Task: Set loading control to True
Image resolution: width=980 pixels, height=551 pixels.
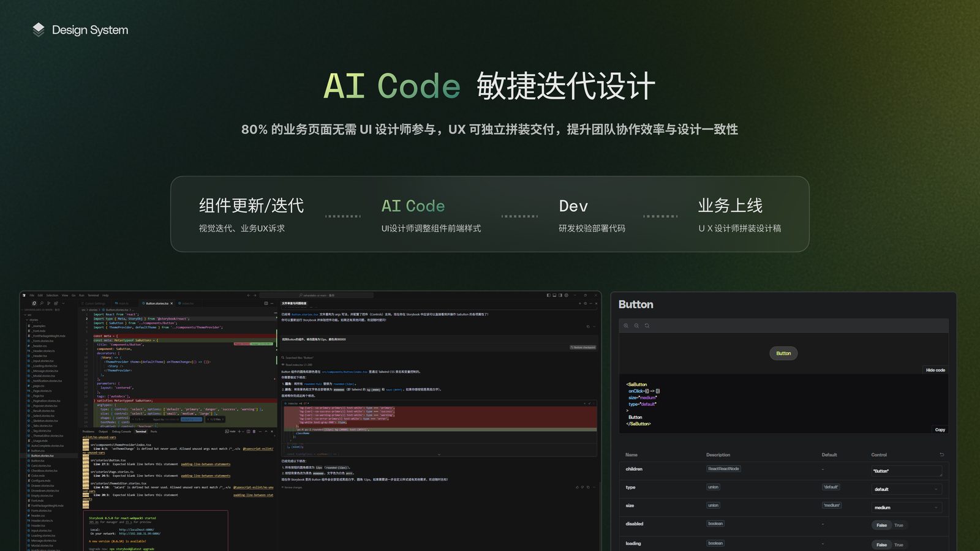Action: (899, 545)
